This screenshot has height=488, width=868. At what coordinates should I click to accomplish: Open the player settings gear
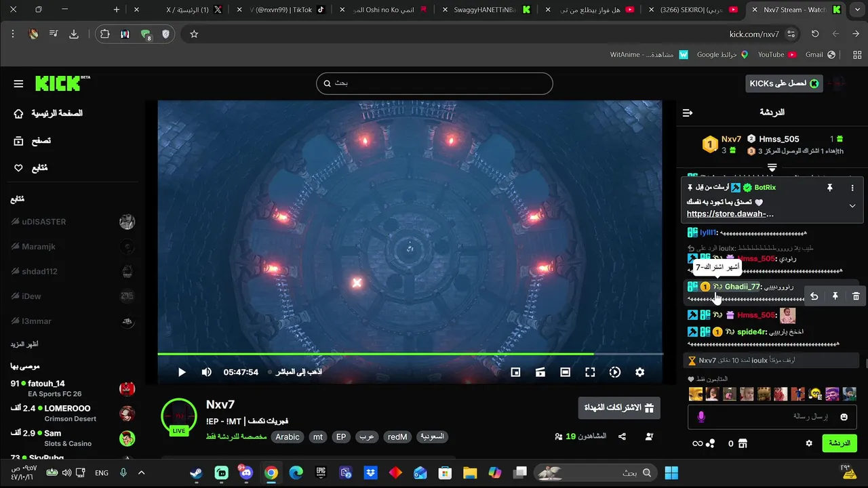point(639,372)
